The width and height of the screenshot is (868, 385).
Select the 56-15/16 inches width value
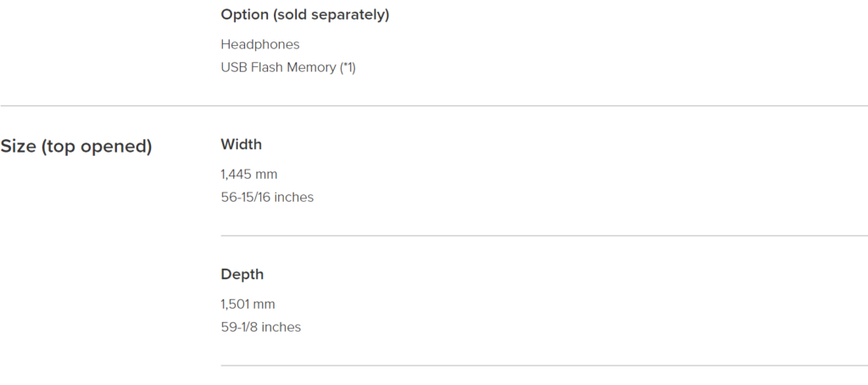click(267, 198)
